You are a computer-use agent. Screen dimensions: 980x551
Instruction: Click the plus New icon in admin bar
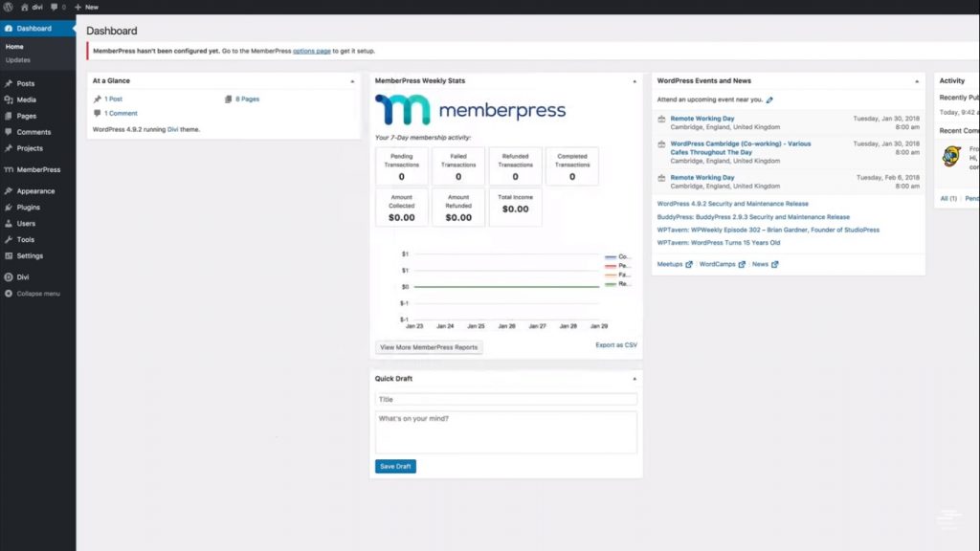78,7
